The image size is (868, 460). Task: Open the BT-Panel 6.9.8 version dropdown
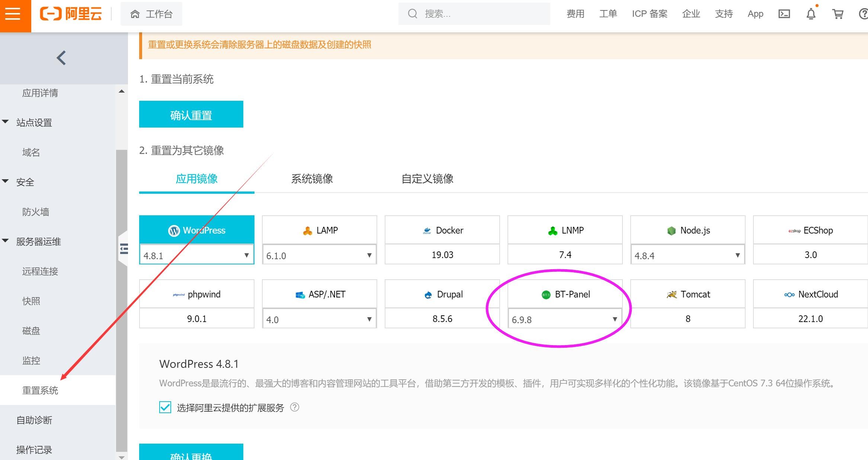[565, 319]
